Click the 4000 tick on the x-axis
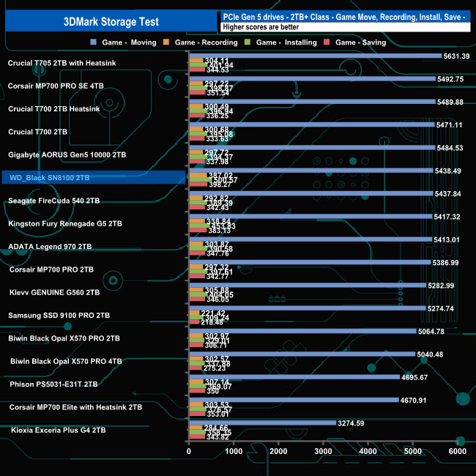The image size is (476, 476). tap(368, 451)
